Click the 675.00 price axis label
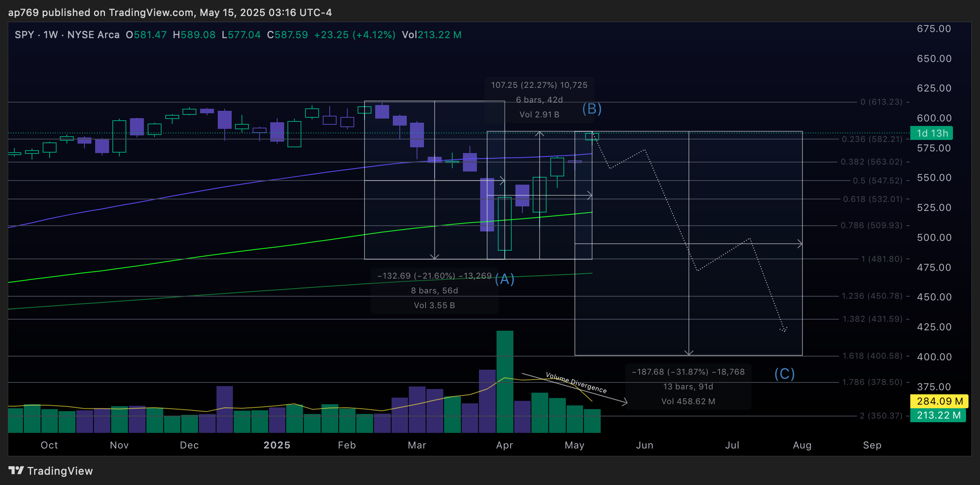This screenshot has height=485, width=980. [x=934, y=29]
